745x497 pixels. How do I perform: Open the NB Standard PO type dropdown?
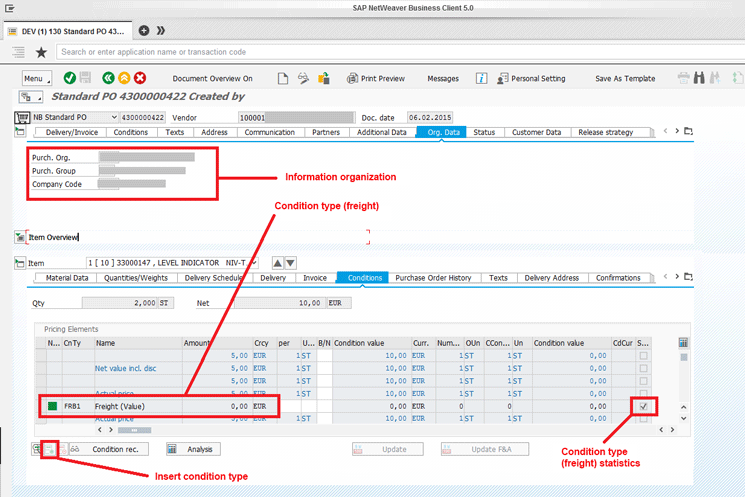[113, 117]
